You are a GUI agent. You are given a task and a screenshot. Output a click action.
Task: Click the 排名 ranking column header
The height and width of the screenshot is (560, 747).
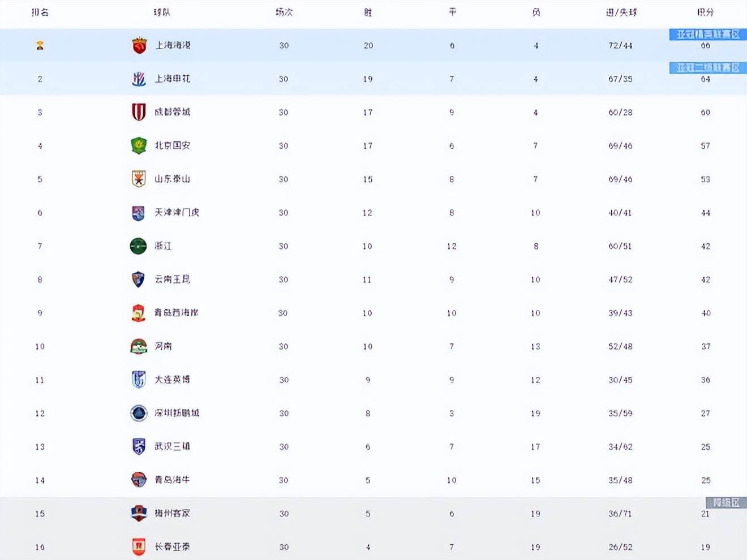point(40,12)
